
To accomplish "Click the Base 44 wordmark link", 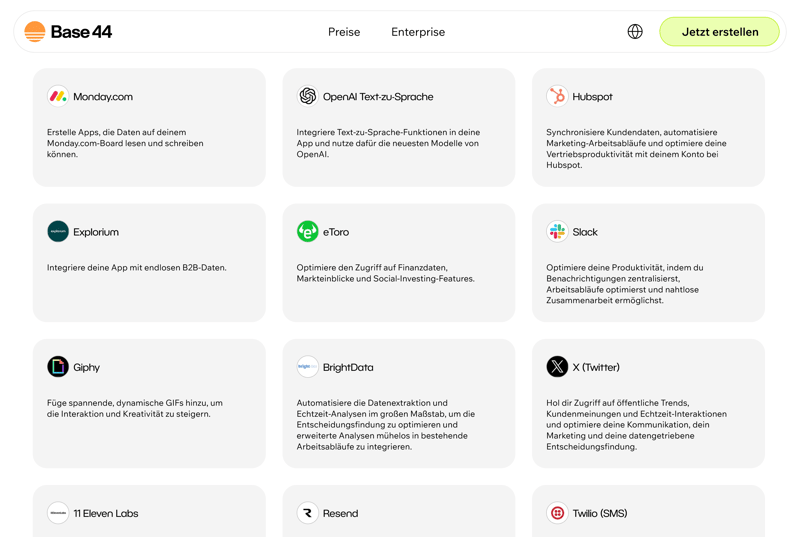I will click(x=82, y=32).
